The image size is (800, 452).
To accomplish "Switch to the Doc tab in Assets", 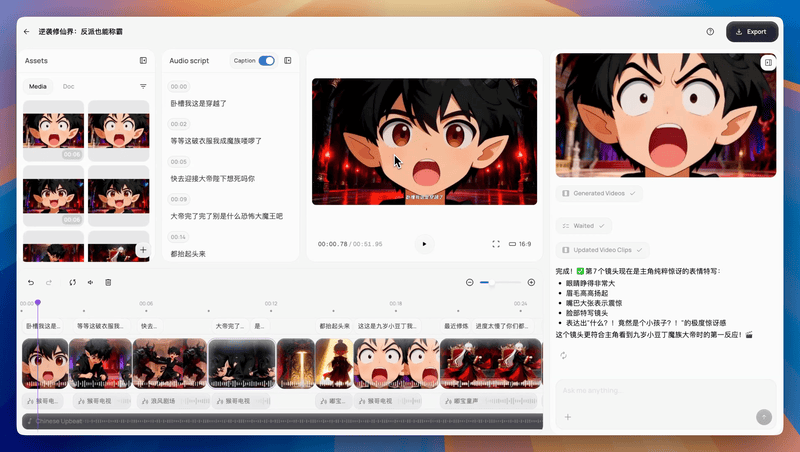I will click(68, 86).
